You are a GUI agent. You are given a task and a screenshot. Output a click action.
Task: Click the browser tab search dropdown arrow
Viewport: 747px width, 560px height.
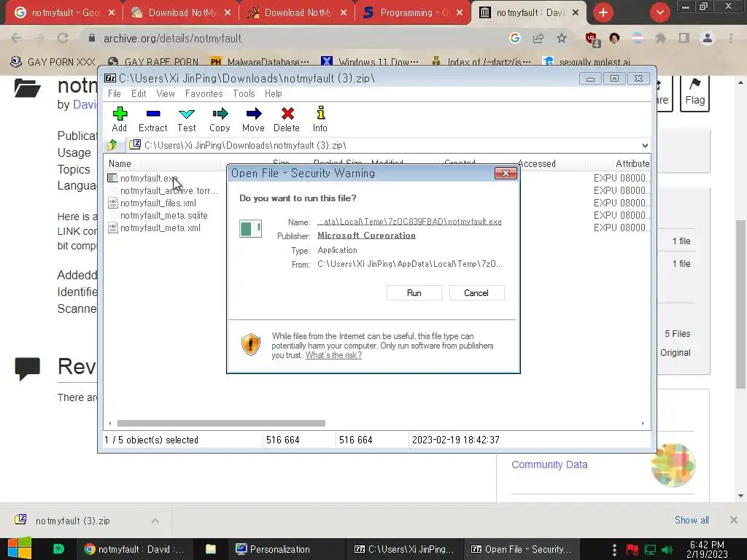click(x=659, y=12)
